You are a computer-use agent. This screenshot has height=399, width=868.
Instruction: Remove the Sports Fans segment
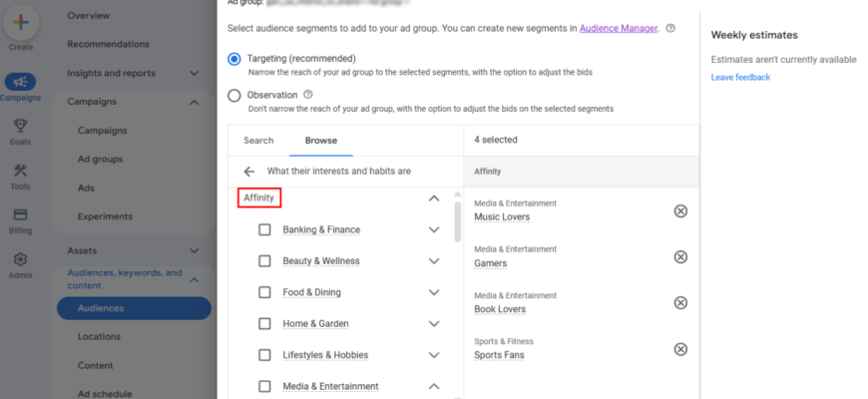[680, 349]
